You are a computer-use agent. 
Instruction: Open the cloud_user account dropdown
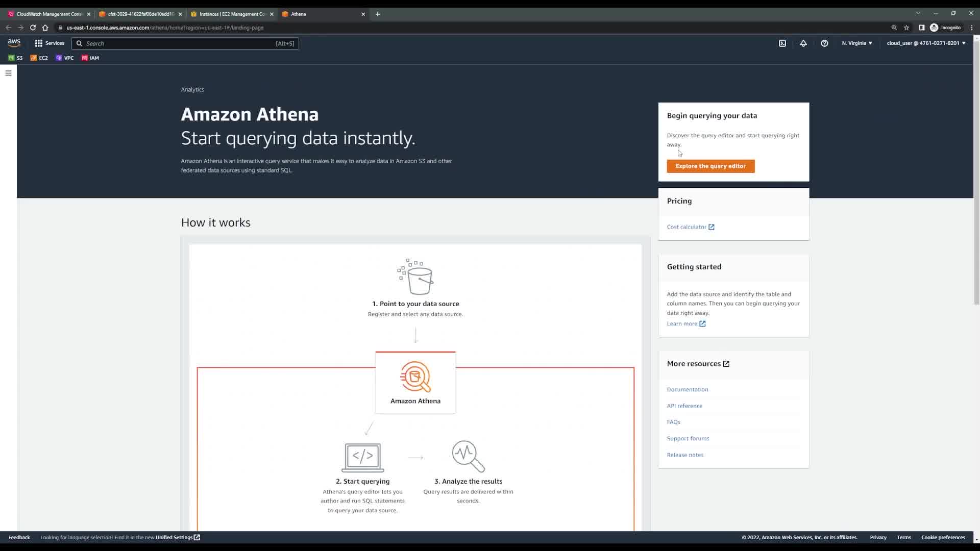click(x=926, y=43)
